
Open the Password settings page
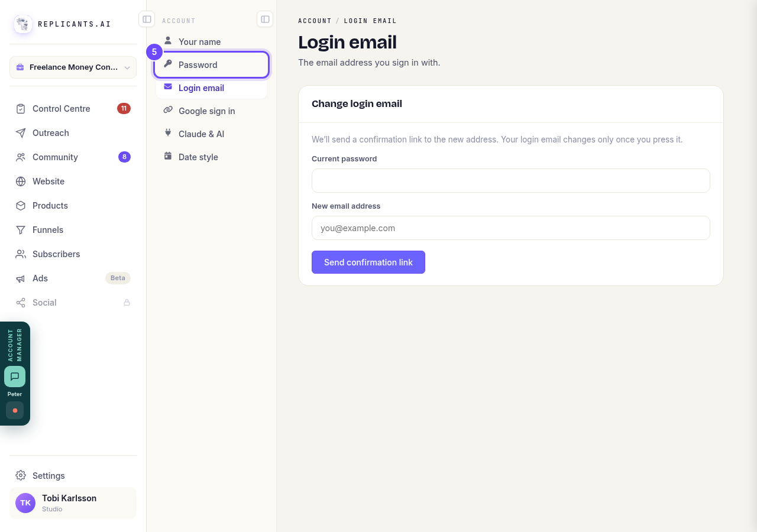[x=211, y=65]
